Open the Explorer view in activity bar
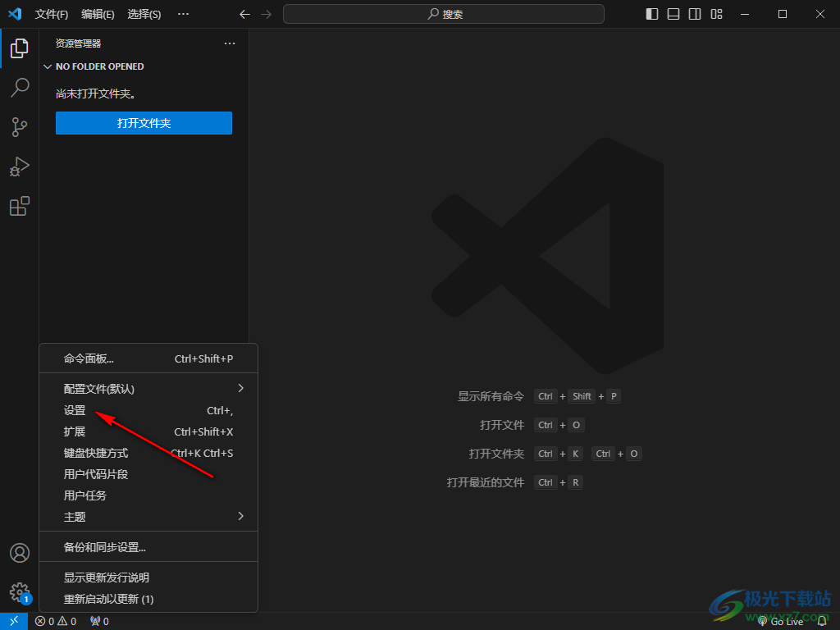Viewport: 840px width, 630px height. point(20,48)
